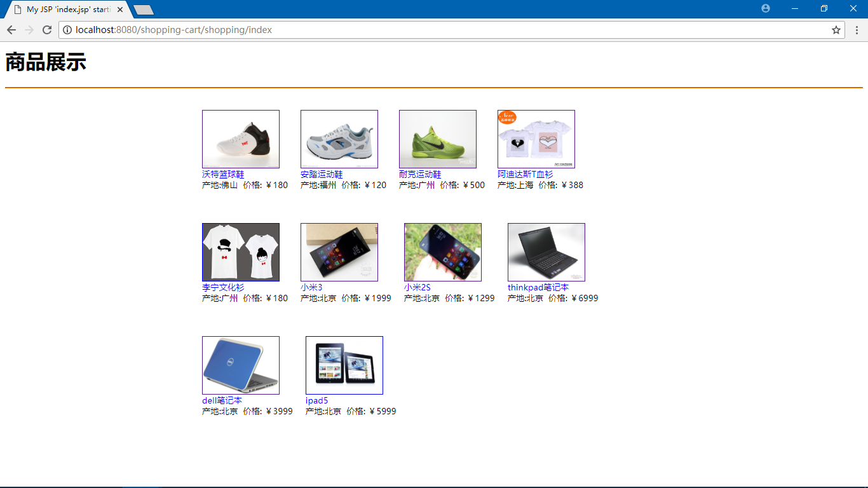
Task: Click the site info icon in address bar
Action: [67, 30]
